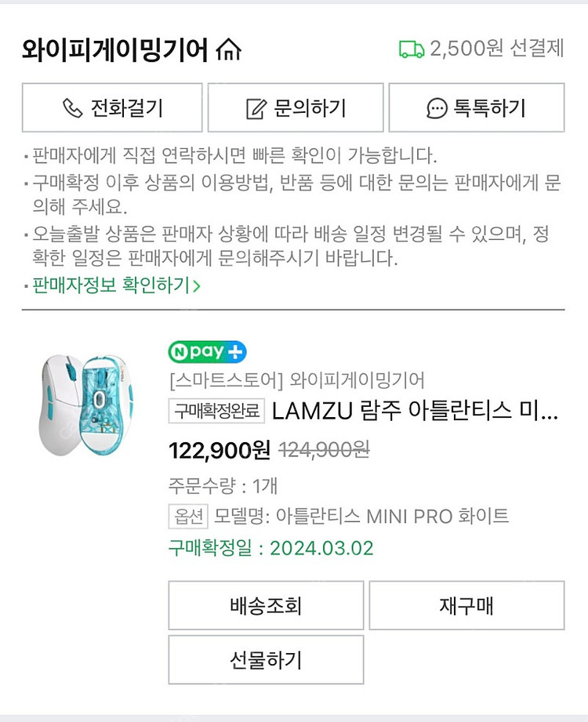Click the home icon beside 와이피게이밍기어

point(228,51)
